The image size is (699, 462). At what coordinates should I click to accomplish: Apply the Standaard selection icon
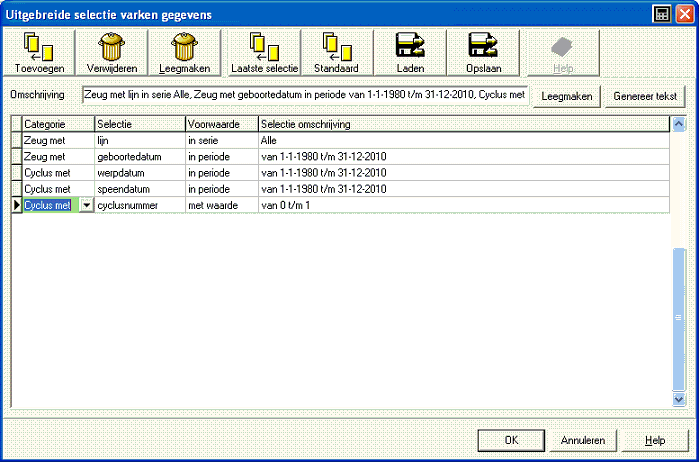click(x=337, y=53)
